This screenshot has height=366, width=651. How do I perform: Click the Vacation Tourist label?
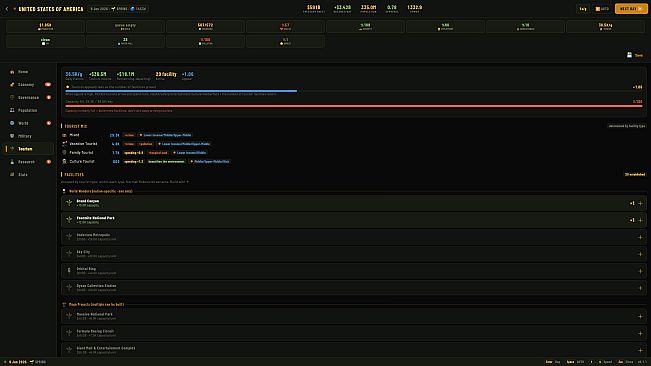83,144
